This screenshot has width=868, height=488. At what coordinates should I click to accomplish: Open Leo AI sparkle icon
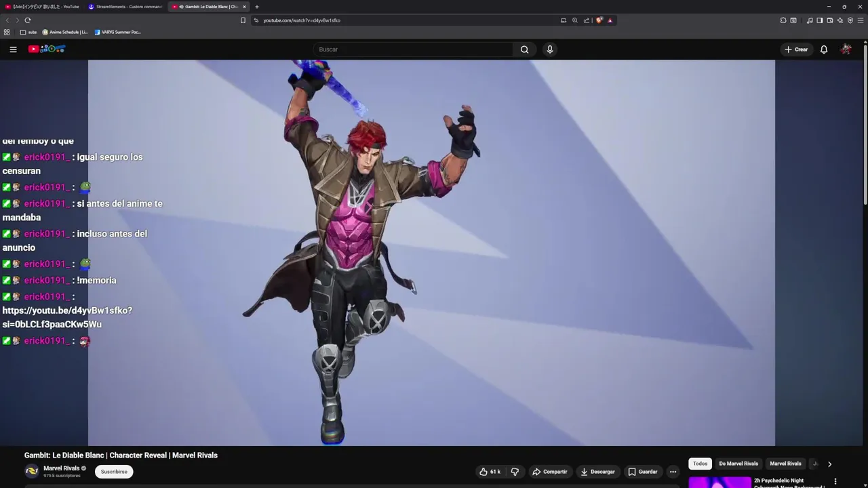tap(840, 20)
